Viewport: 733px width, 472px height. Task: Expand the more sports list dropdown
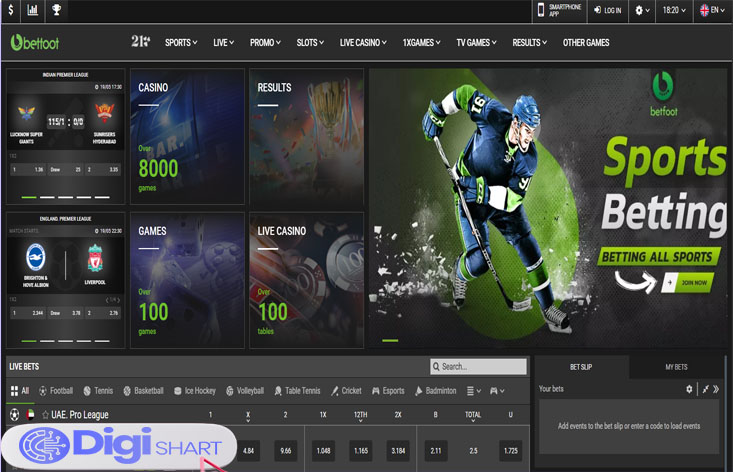tap(474, 391)
